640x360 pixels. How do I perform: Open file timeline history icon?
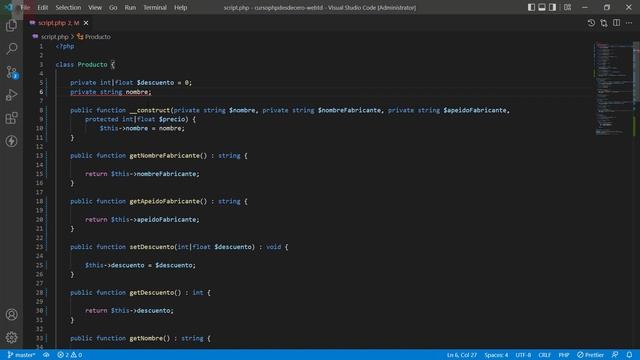pyautogui.click(x=591, y=23)
